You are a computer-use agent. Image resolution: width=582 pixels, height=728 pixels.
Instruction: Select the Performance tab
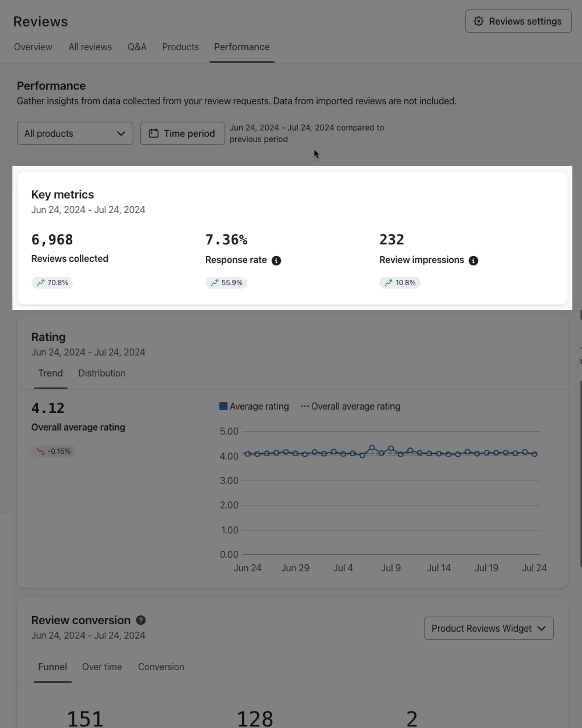tap(242, 47)
